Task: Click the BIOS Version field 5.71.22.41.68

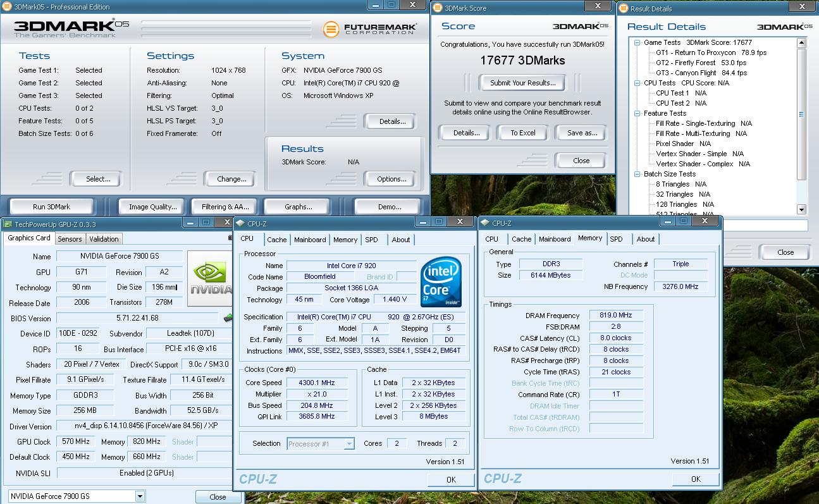Action: (137, 318)
